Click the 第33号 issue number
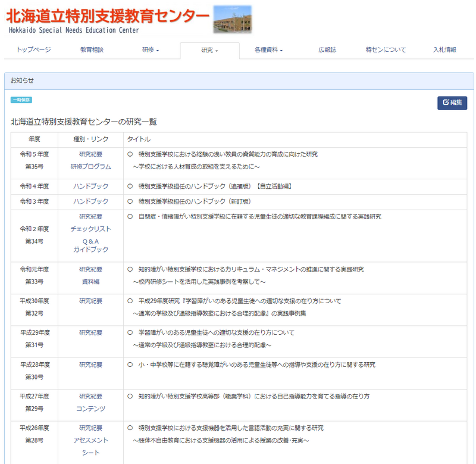476x464 pixels. [x=35, y=282]
